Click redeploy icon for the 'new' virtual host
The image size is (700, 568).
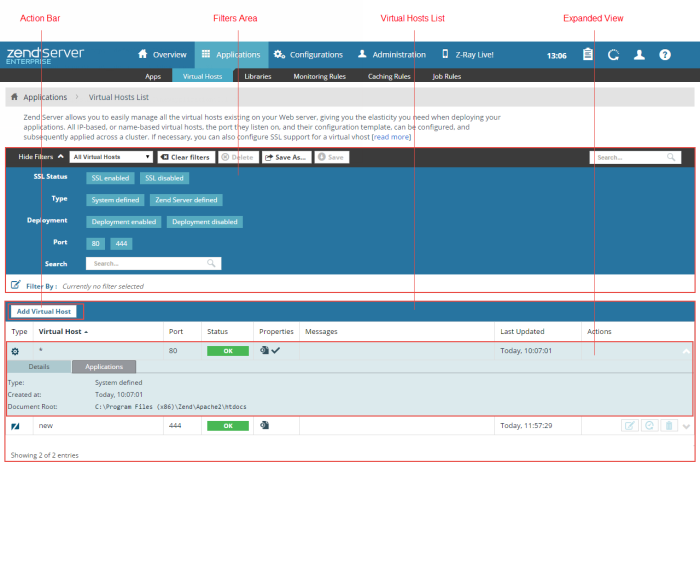[649, 425]
